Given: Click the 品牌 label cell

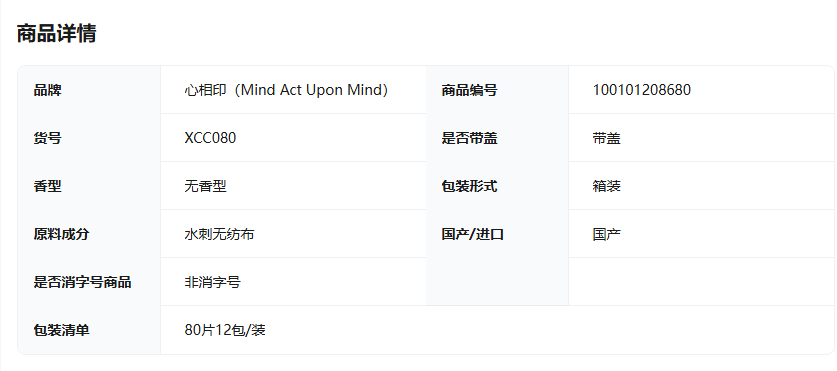Looking at the screenshot, I should click(x=89, y=90).
